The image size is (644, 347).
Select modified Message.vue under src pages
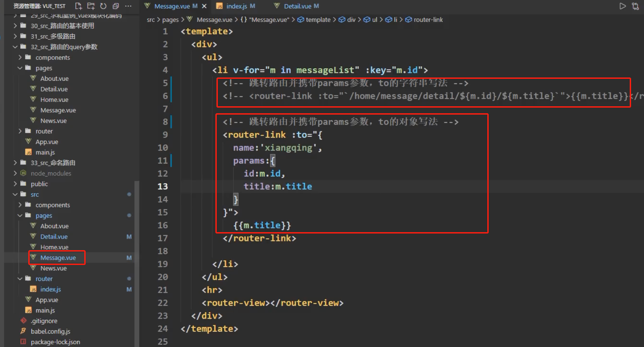58,258
